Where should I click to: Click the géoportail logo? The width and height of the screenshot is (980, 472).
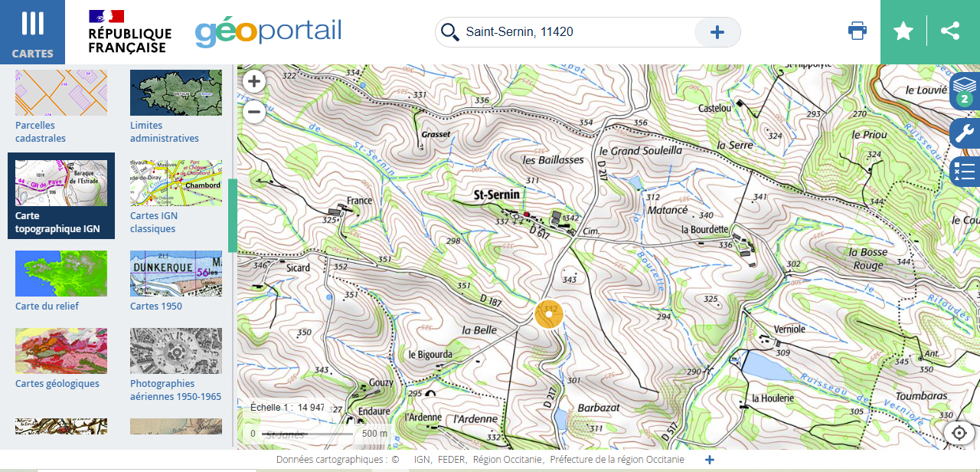click(268, 31)
